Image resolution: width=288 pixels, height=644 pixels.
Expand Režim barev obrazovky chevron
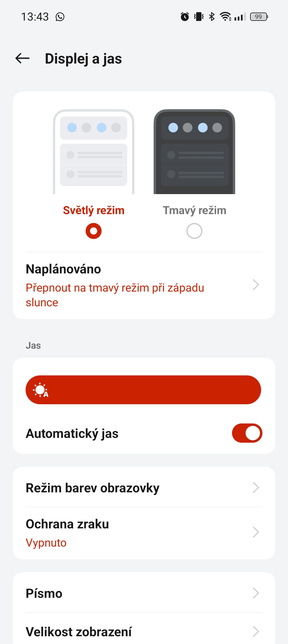pyautogui.click(x=256, y=488)
